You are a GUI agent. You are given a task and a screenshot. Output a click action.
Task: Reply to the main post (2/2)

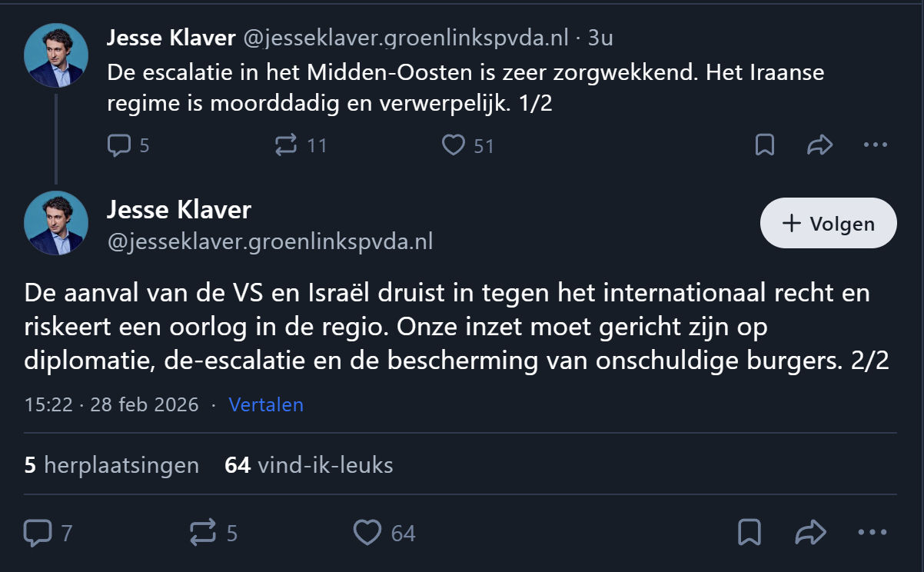pos(38,533)
